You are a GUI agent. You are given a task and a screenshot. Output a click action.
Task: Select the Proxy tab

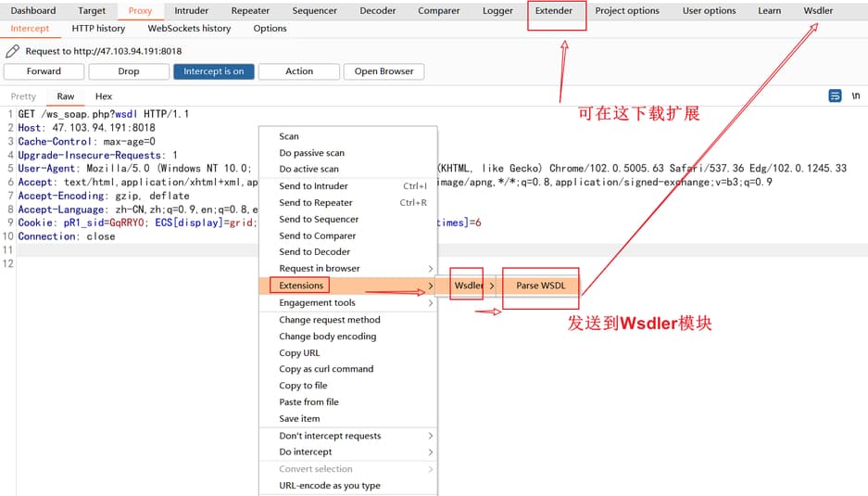140,10
